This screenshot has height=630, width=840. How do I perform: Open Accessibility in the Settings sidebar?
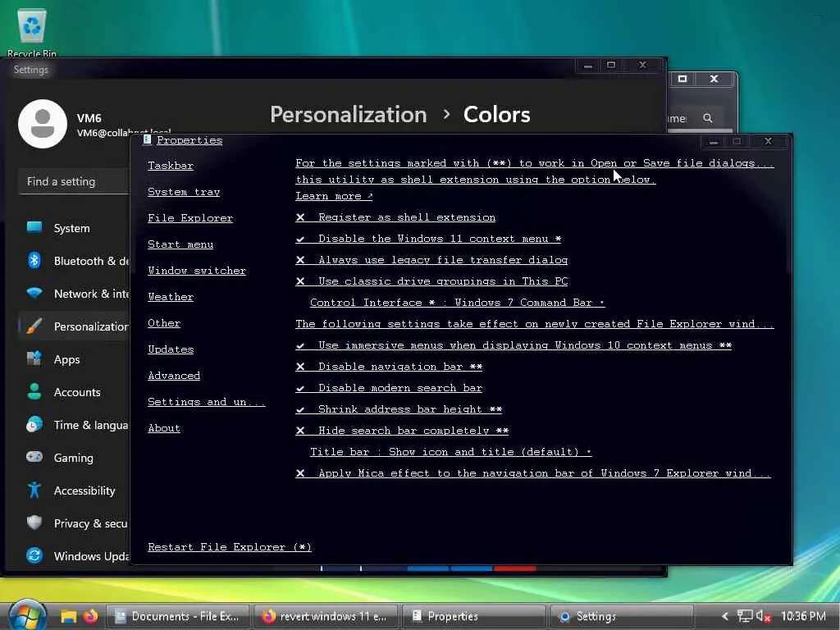(72, 491)
